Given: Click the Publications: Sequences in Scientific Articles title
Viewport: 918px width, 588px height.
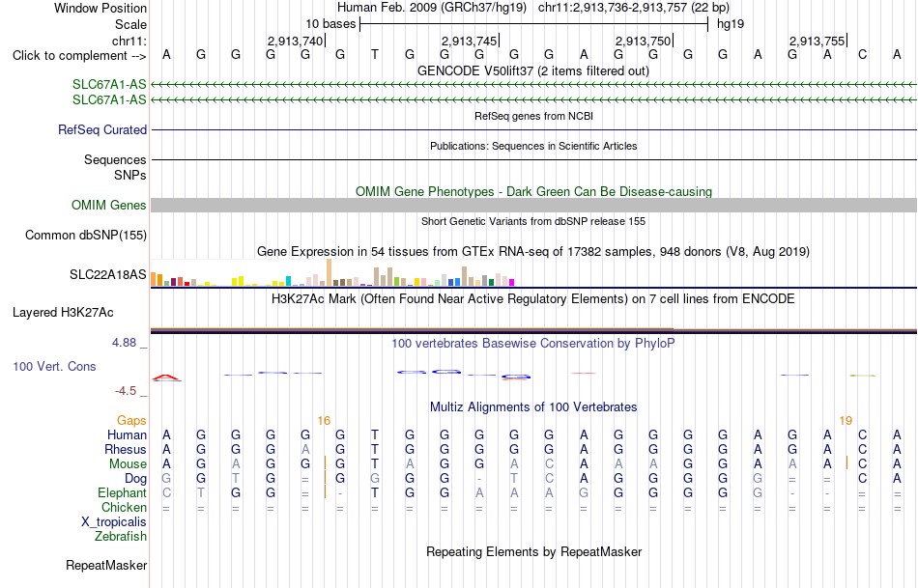Looking at the screenshot, I should pyautogui.click(x=533, y=146).
